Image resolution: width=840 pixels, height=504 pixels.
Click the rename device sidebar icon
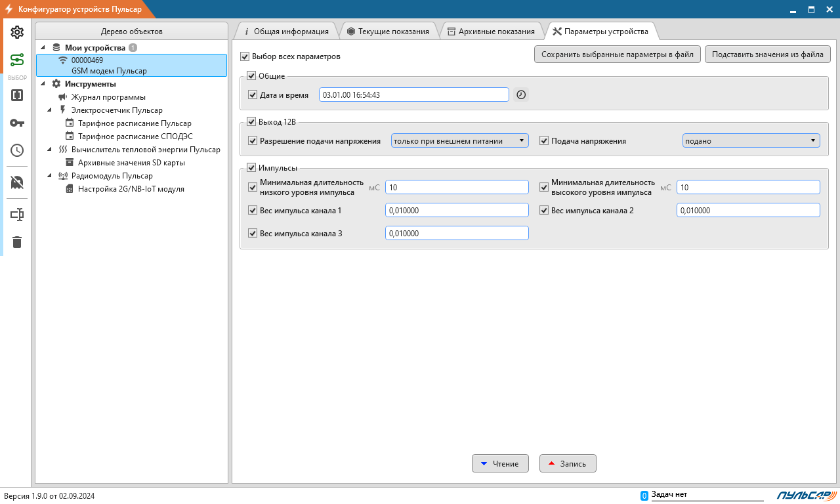coord(17,215)
